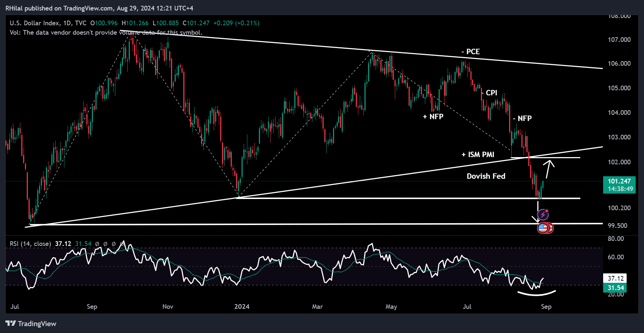Click the May label on time axis
The width and height of the screenshot is (644, 333).
point(391,307)
